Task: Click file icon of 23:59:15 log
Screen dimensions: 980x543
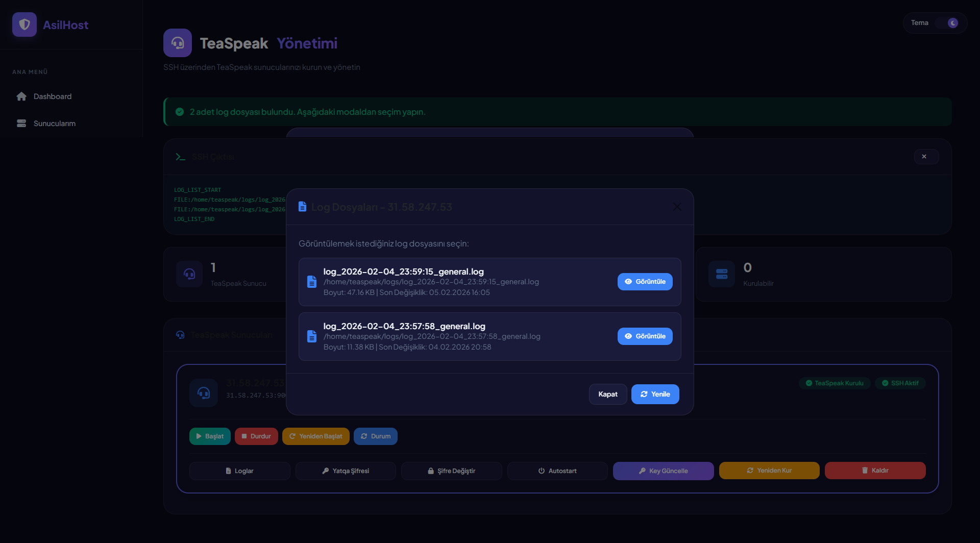Action: (x=311, y=282)
